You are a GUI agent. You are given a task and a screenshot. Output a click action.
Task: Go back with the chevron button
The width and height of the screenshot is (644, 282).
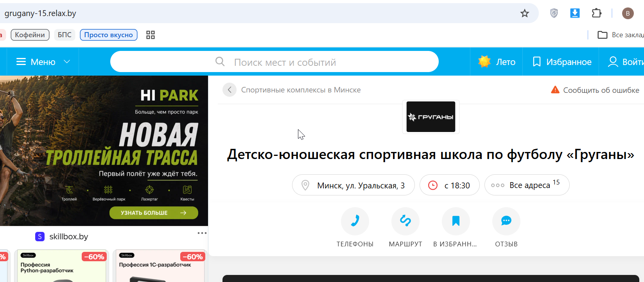[230, 90]
